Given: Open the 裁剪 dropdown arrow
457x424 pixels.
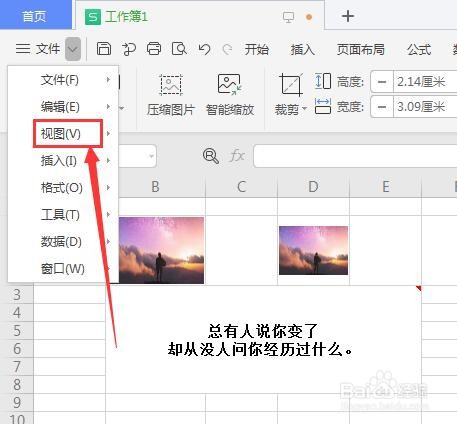Looking at the screenshot, I should click(304, 109).
